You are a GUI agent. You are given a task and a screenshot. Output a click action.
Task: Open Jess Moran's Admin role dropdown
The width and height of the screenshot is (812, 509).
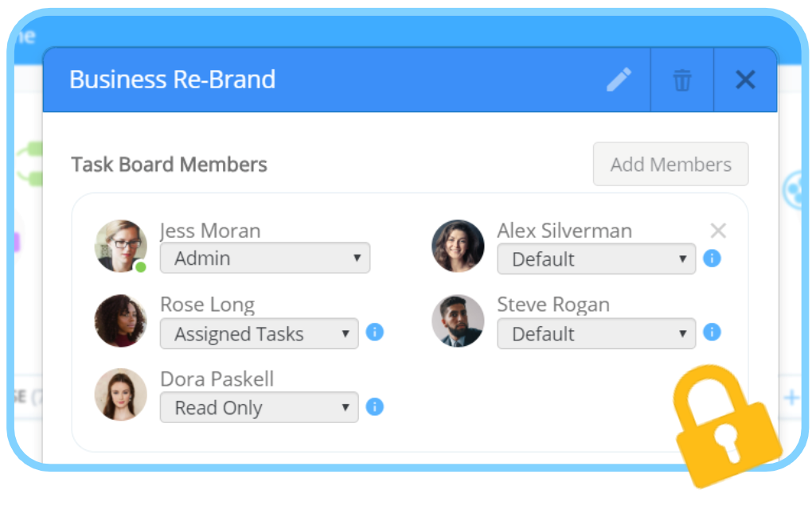pyautogui.click(x=265, y=258)
